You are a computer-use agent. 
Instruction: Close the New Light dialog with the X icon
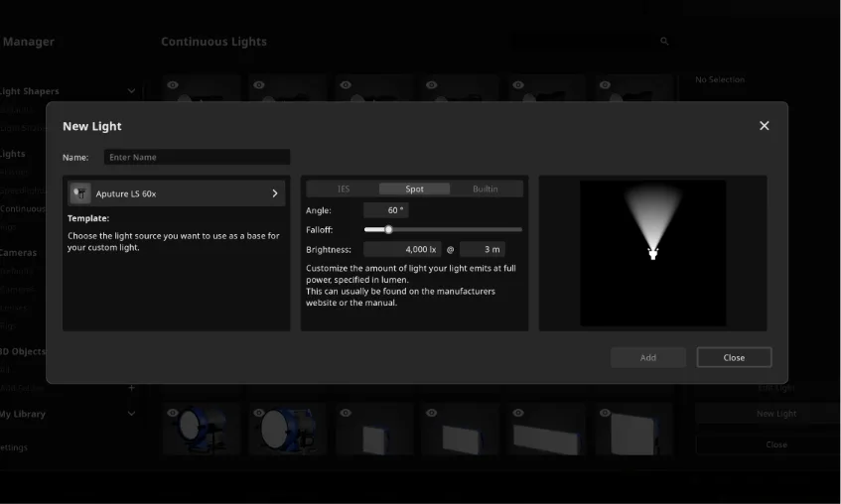[764, 126]
